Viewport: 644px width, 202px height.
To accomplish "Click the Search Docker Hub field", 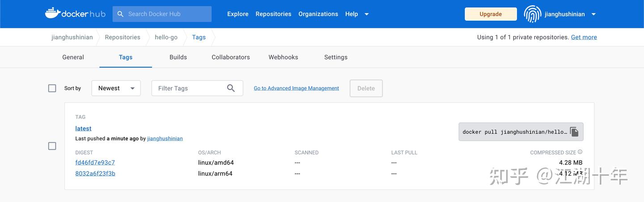I will pos(166,14).
